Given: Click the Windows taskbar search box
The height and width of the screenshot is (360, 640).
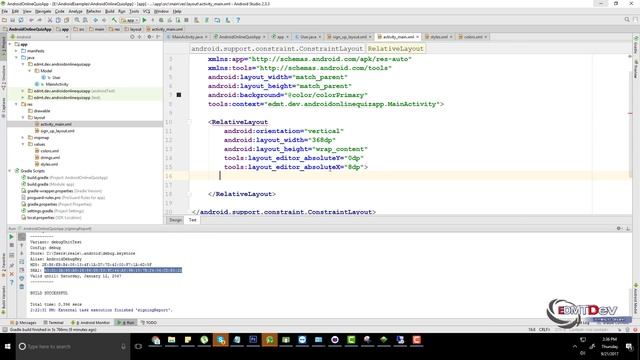Looking at the screenshot, I should (73, 347).
